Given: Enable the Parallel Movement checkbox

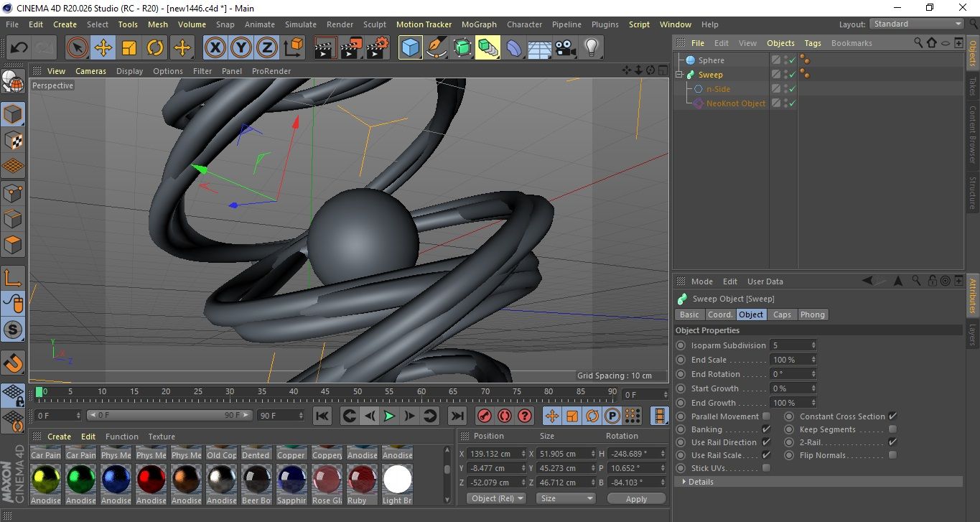Looking at the screenshot, I should coord(766,416).
